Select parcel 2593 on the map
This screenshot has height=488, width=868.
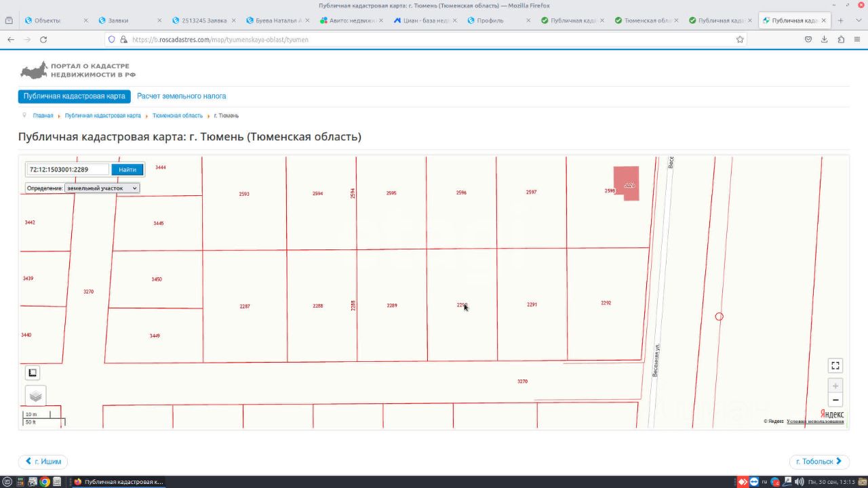[244, 194]
